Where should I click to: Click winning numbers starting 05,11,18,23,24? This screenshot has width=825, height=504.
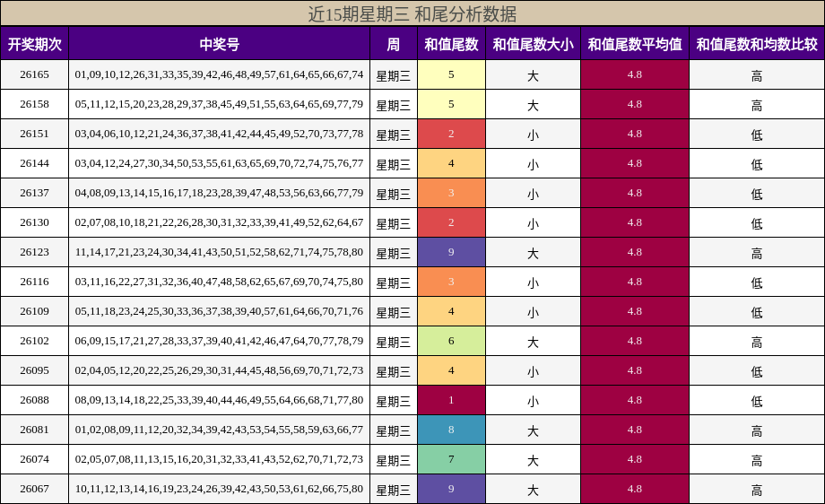[x=220, y=311]
